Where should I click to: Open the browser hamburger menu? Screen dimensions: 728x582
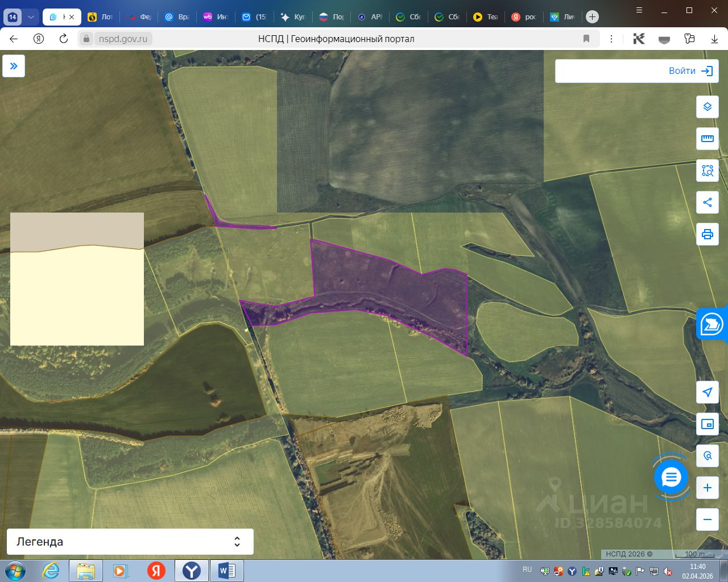[640, 10]
